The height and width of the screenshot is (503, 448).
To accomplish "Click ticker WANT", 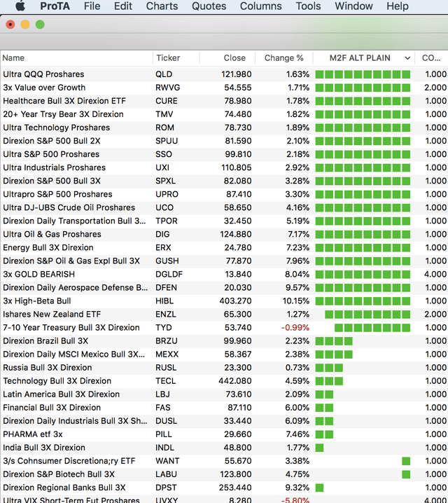I will (x=167, y=461).
